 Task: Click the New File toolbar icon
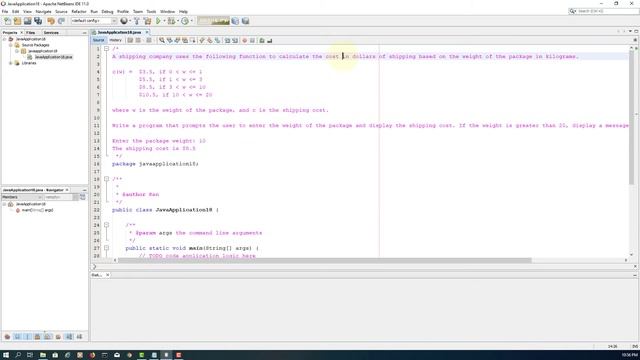7,21
